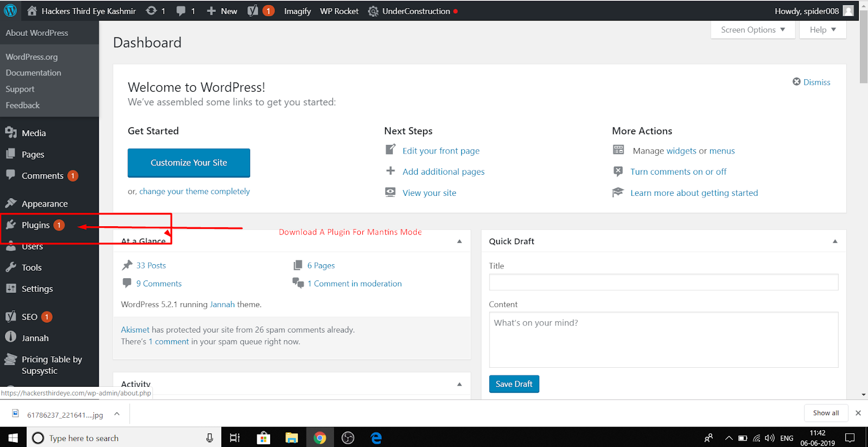Image resolution: width=868 pixels, height=447 pixels.
Task: Click the Turn comments on or off icon
Action: point(618,171)
